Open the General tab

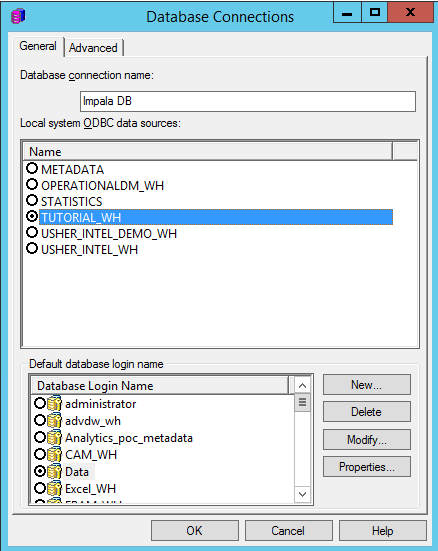click(x=38, y=46)
